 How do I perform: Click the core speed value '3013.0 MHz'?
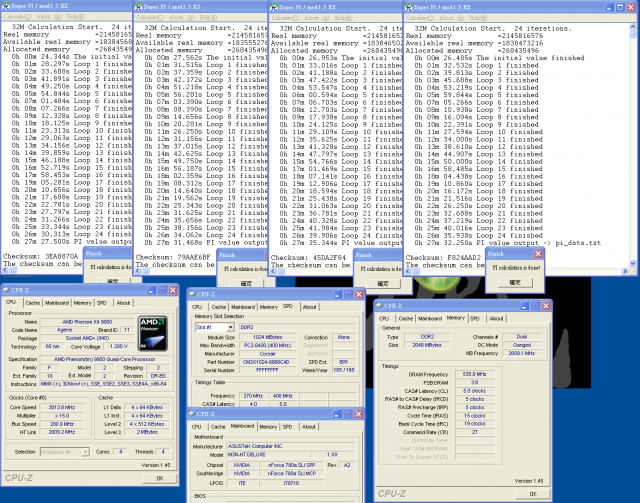[x=62, y=407]
